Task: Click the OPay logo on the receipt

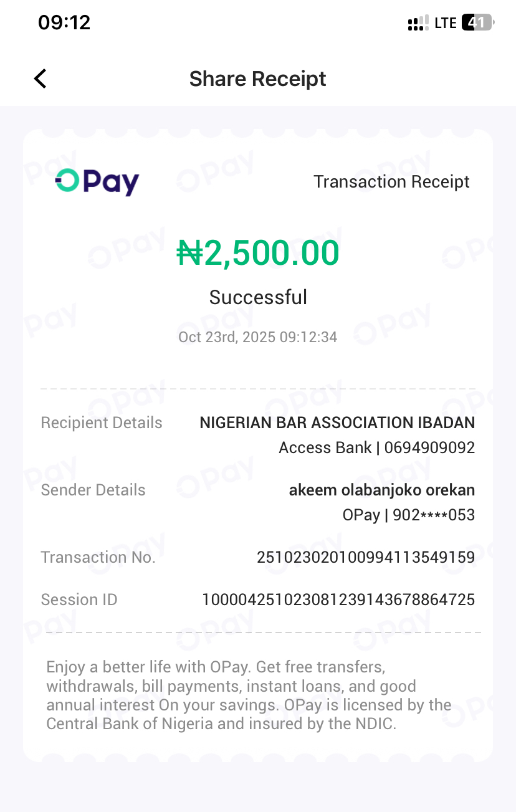Action: [97, 182]
